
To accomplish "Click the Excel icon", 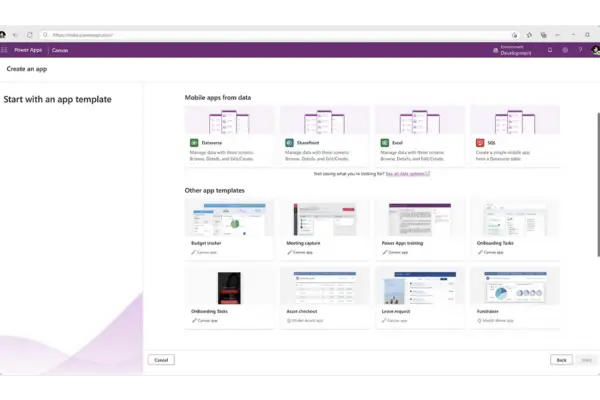I will coord(385,143).
